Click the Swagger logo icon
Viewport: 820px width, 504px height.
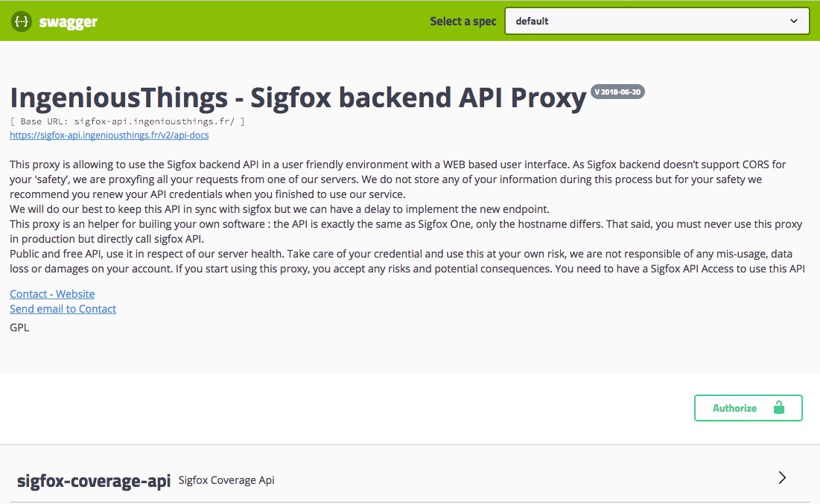pyautogui.click(x=22, y=22)
